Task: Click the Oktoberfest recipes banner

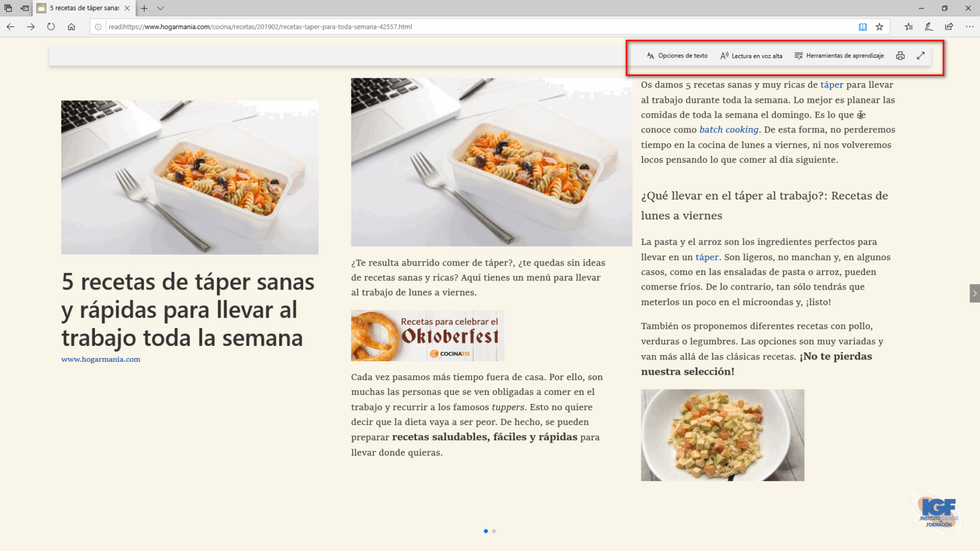Action: [x=427, y=335]
